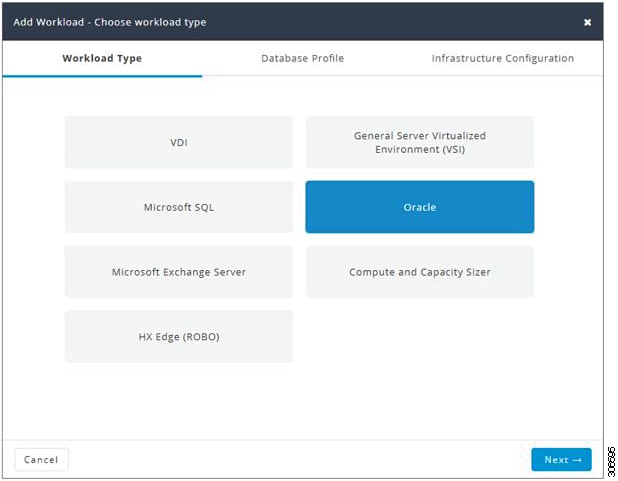Close the Add Workload dialog

point(587,22)
